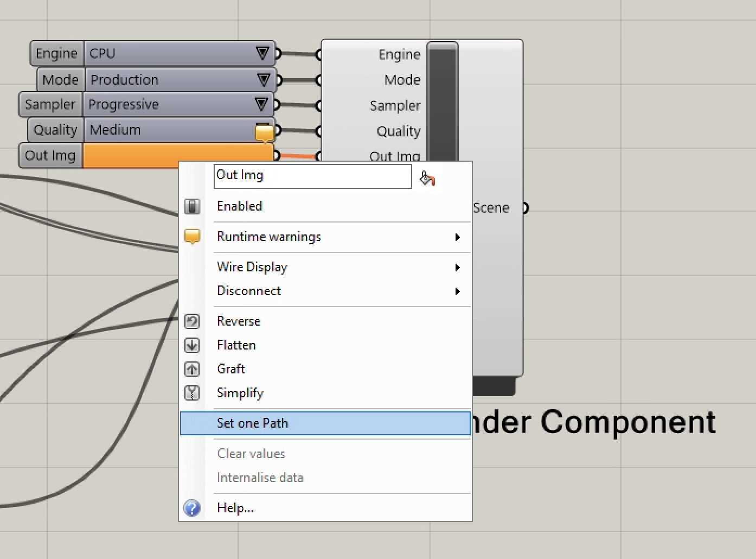Click the blue Help question mark icon

point(192,508)
